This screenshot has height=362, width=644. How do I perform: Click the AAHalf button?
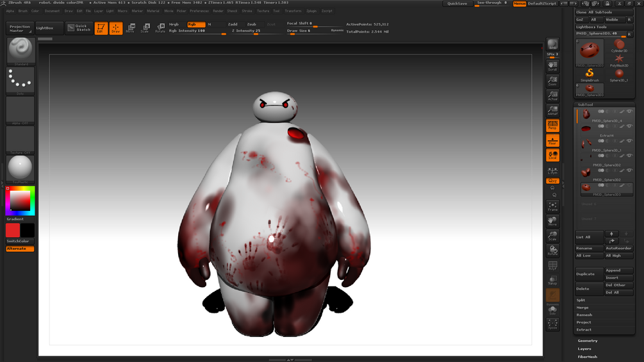point(552,110)
